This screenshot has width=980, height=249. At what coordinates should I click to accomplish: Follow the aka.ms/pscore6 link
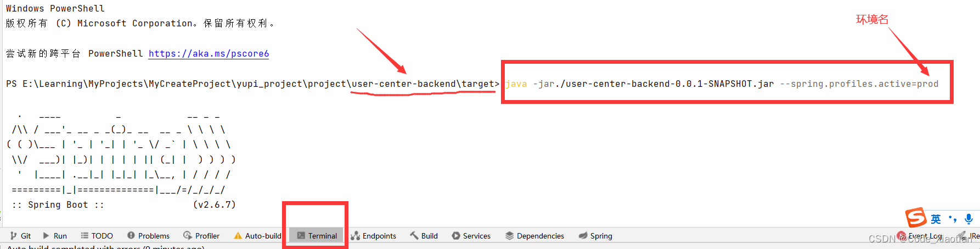click(209, 53)
